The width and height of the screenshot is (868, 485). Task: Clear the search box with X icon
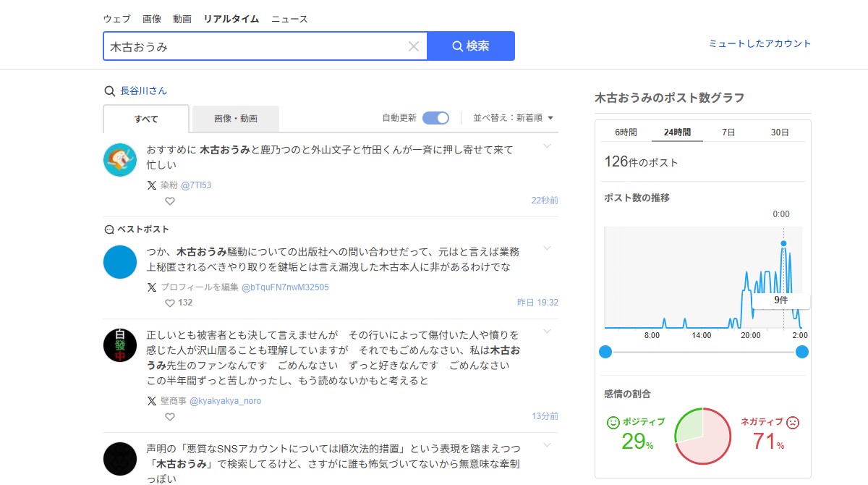pyautogui.click(x=414, y=46)
